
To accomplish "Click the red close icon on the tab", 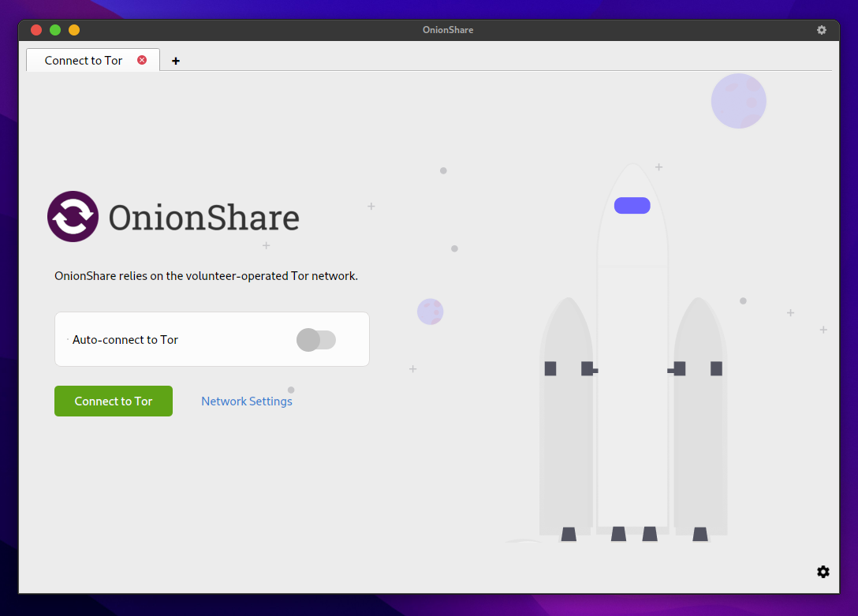I will 142,59.
